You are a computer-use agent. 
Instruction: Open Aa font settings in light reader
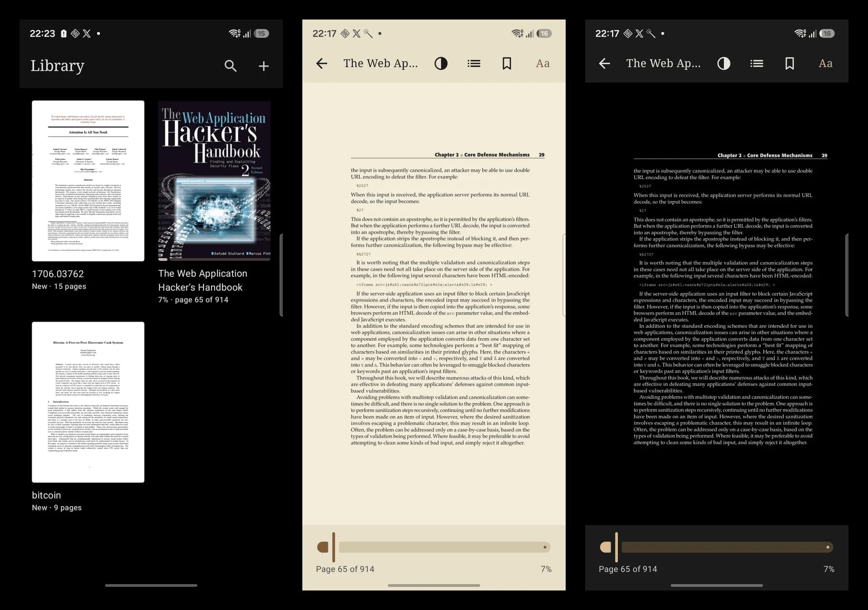[x=543, y=63]
